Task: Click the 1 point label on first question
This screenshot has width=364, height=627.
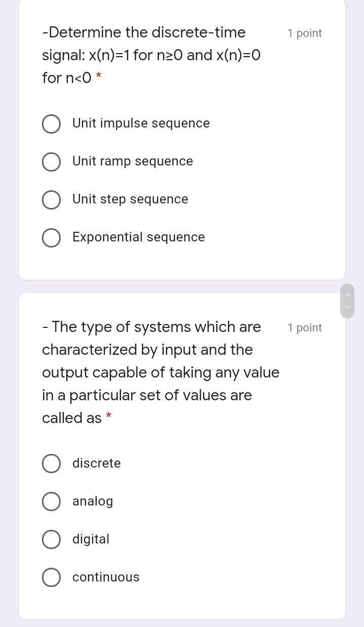Action: (x=304, y=33)
